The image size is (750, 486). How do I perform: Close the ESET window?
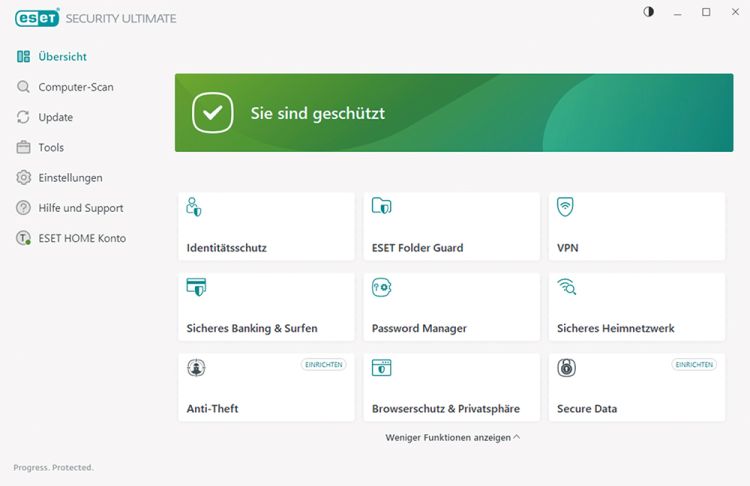pyautogui.click(x=735, y=12)
